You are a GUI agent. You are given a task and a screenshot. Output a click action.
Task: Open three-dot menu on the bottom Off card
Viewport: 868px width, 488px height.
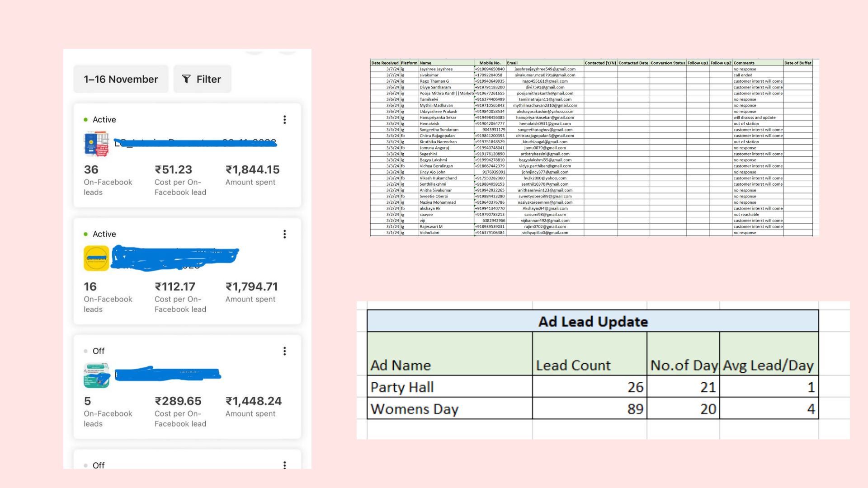tap(284, 465)
